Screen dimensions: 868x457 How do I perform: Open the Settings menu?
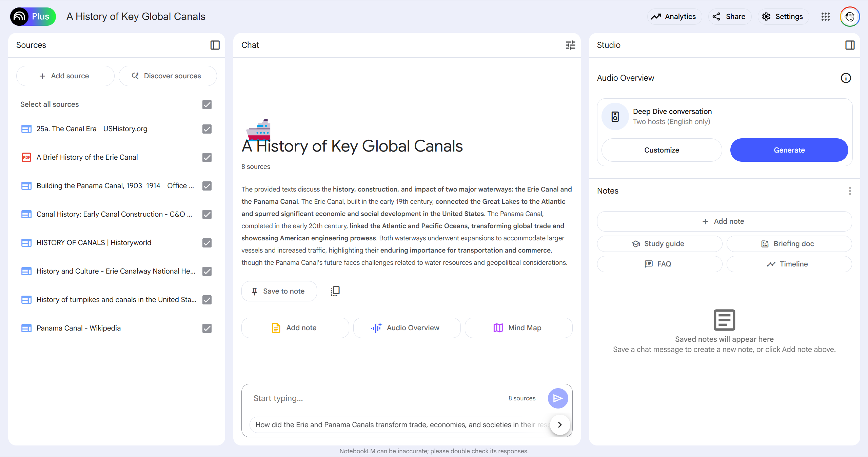coord(783,17)
